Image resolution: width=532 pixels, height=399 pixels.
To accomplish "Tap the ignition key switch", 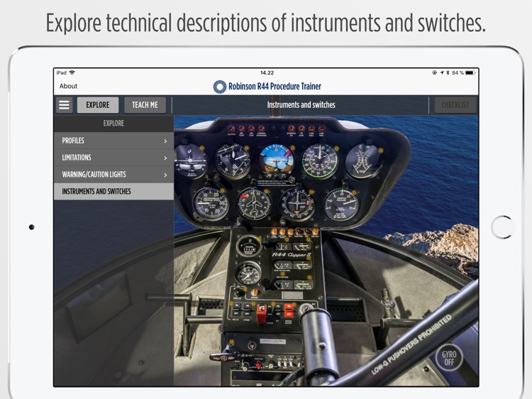I will click(x=306, y=307).
